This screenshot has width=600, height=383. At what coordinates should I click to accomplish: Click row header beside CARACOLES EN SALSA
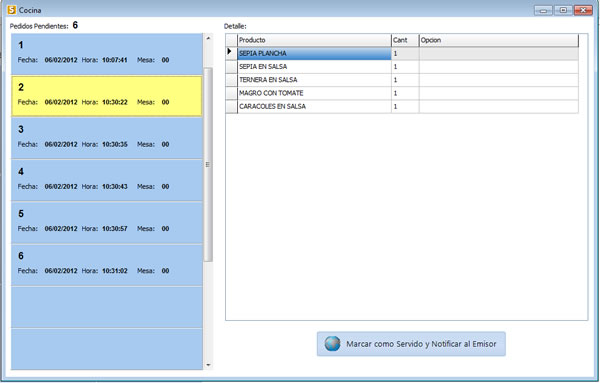232,106
